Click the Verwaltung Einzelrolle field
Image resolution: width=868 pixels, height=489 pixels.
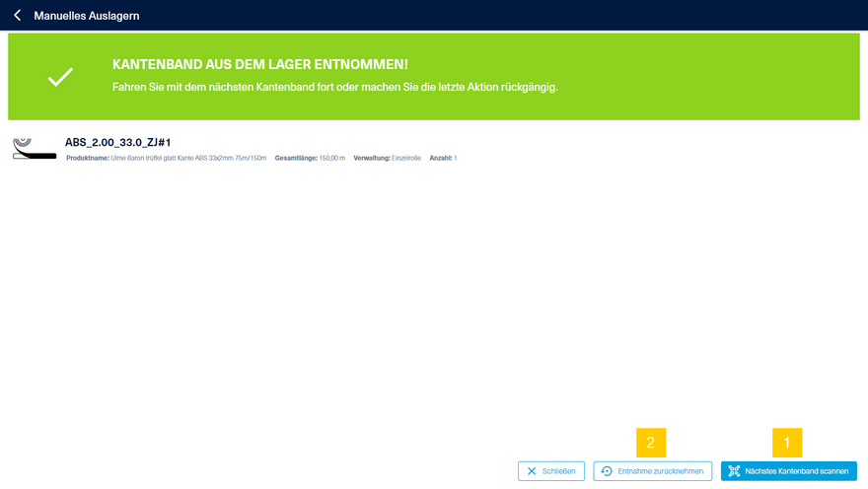[x=386, y=158]
